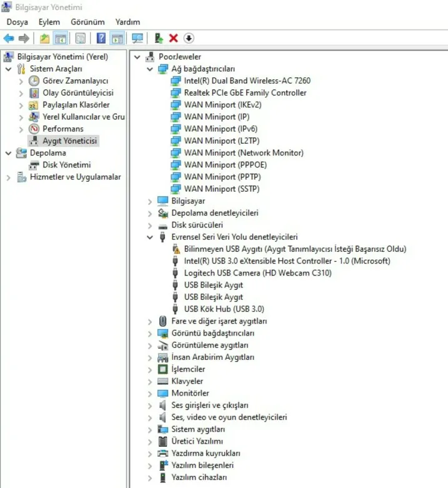Click the Update driver toolbar icon
The width and height of the screenshot is (448, 488).
point(159,38)
